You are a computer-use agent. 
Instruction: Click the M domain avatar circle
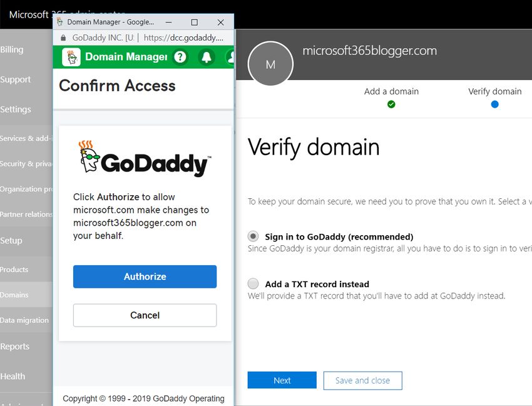pos(270,64)
